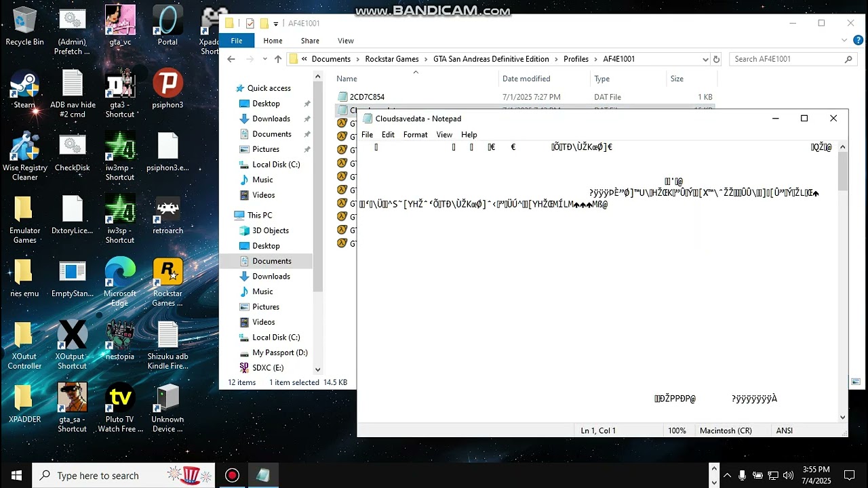Open the Notepad View menu
Screen dimensions: 868x488
(444, 135)
